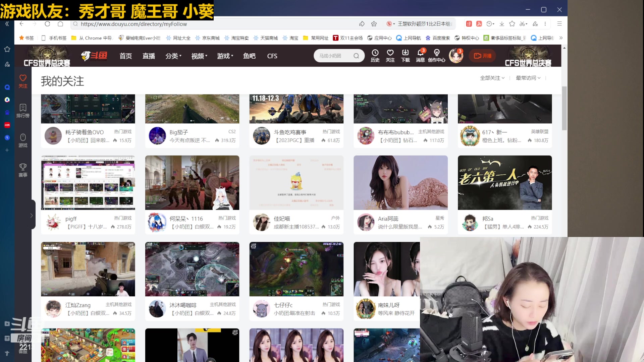Expand the 分类 category dropdown
The height and width of the screenshot is (362, 644).
pyautogui.click(x=173, y=56)
